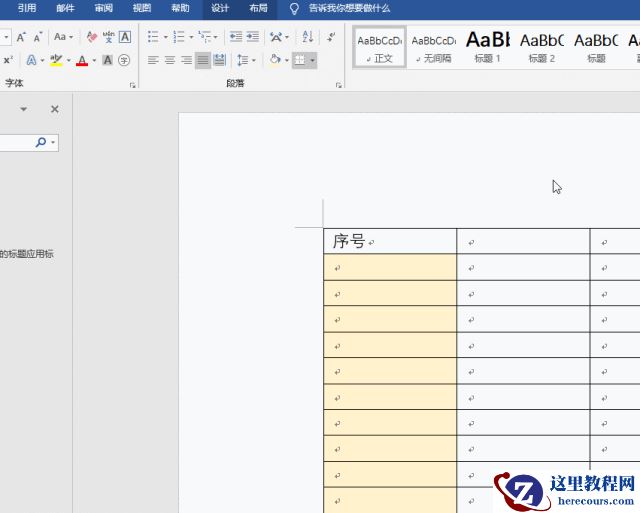Expand the text effects dropdown arrow

pyautogui.click(x=42, y=60)
